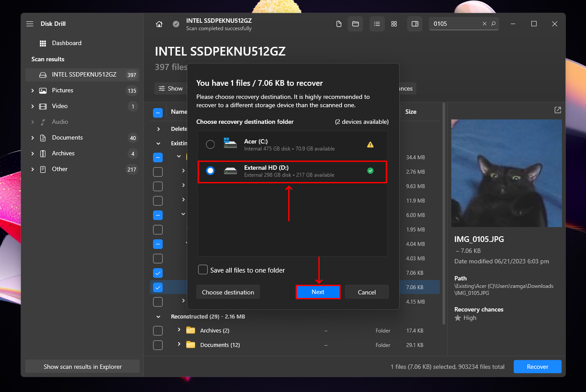Image resolution: width=586 pixels, height=392 pixels.
Task: Click Next in the recovery dialog
Action: tap(318, 292)
